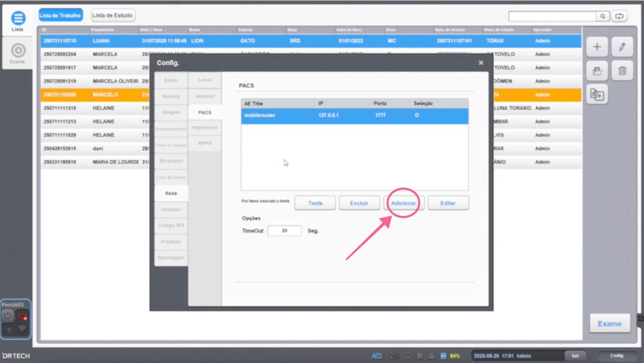Select the pencil edit icon on the right sidebar
644x363 pixels.
tap(622, 47)
